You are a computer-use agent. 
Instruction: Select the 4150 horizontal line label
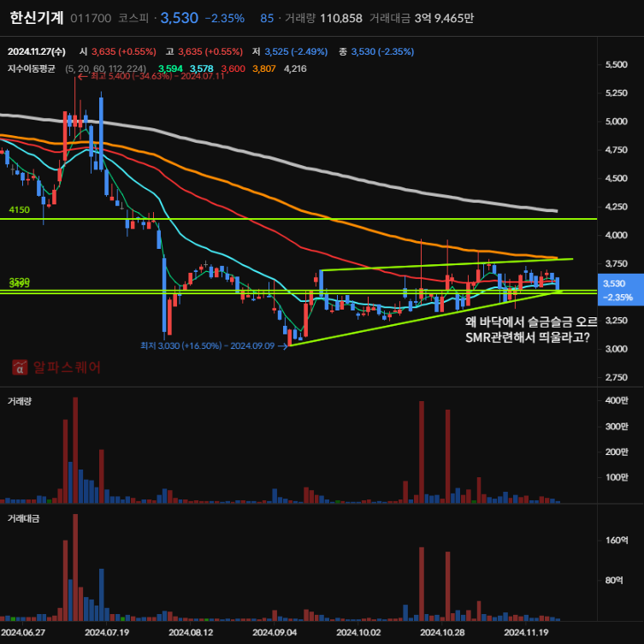[x=19, y=210]
